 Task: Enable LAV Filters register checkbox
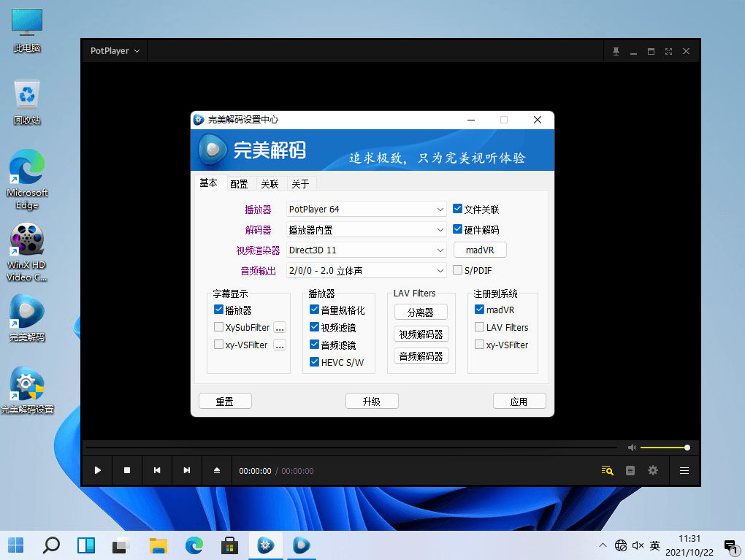tap(479, 327)
